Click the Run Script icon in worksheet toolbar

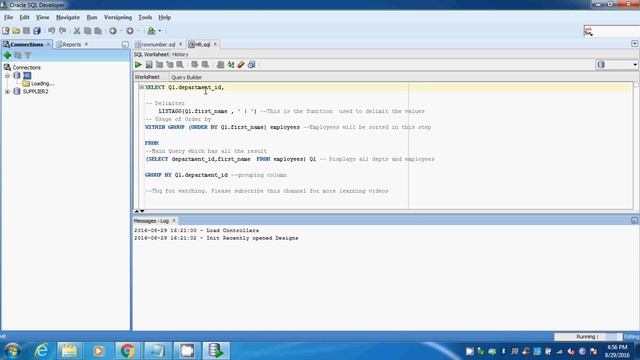tap(149, 64)
